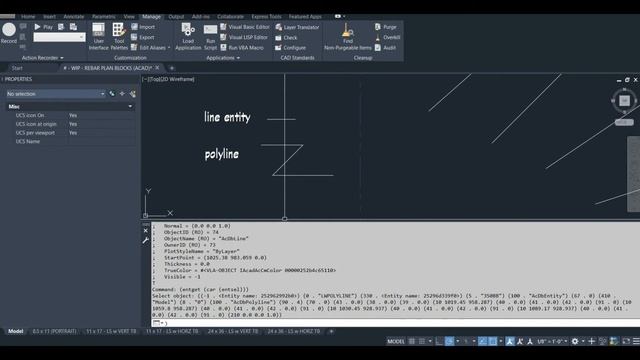Toggle ortho mode in status bar
This screenshot has width=640, height=360.
click(439, 341)
